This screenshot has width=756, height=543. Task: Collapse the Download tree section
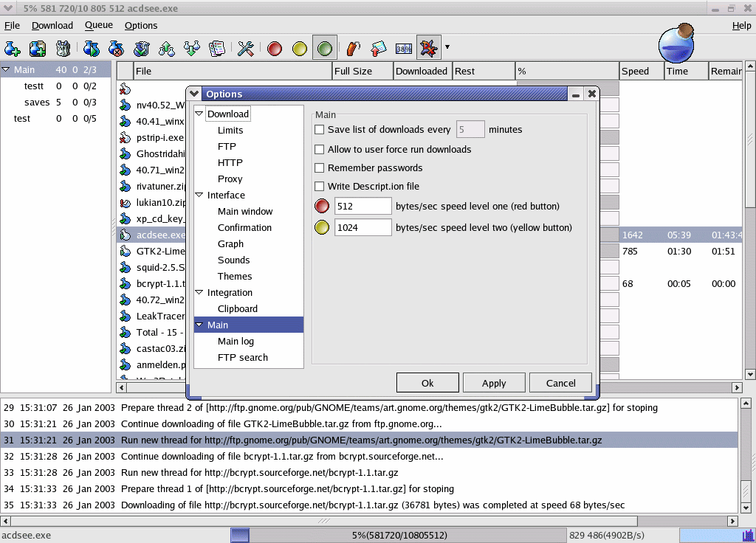click(199, 114)
